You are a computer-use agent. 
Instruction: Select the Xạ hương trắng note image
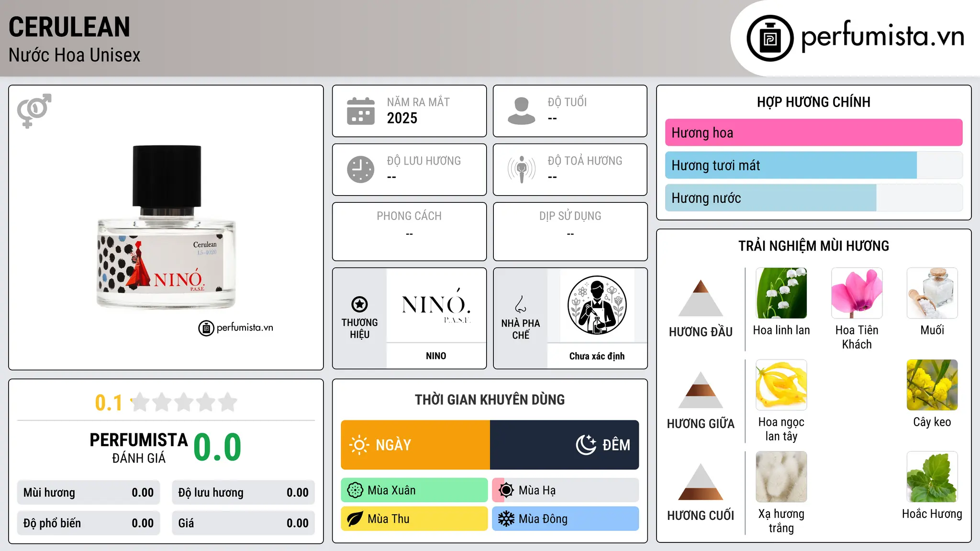coord(781,477)
